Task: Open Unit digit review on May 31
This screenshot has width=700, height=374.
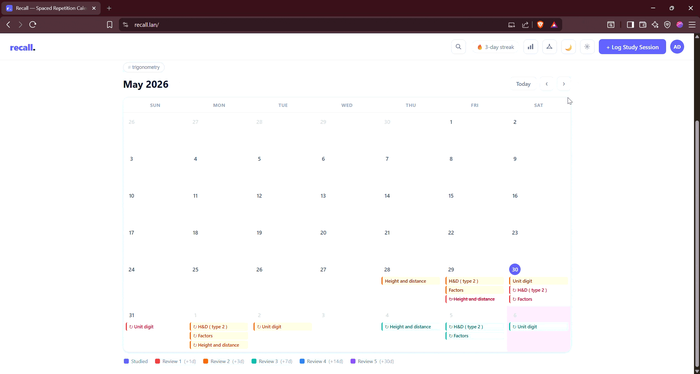Action: click(155, 327)
